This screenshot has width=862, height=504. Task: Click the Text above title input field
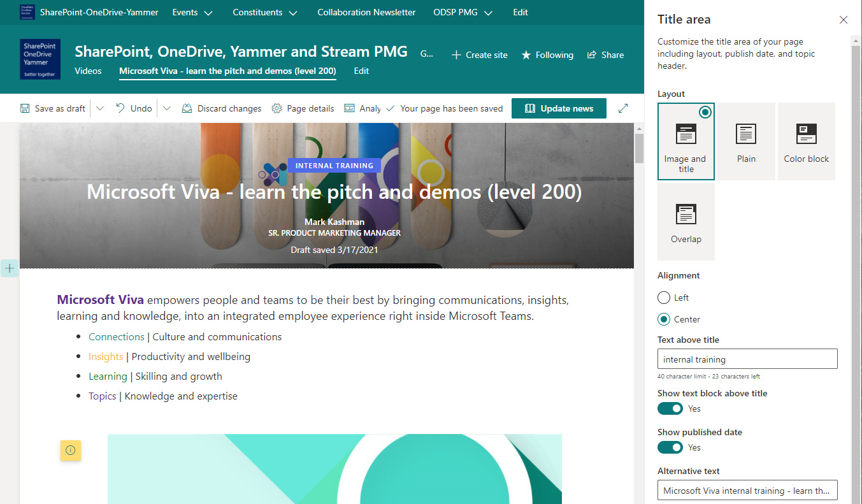coord(747,359)
